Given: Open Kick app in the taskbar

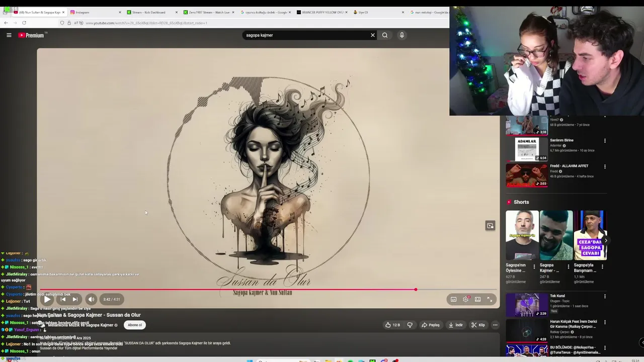Looking at the screenshot, I should click(x=373, y=360).
